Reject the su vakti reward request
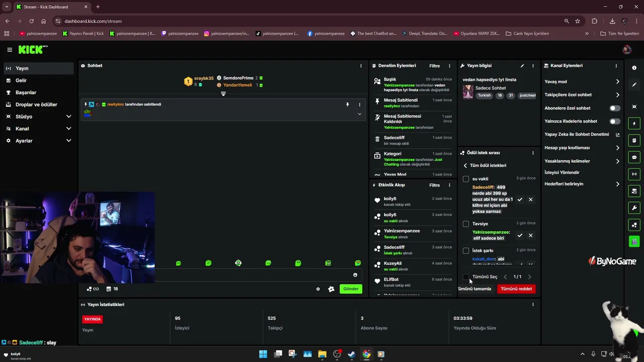644x362 pixels. click(x=530, y=200)
